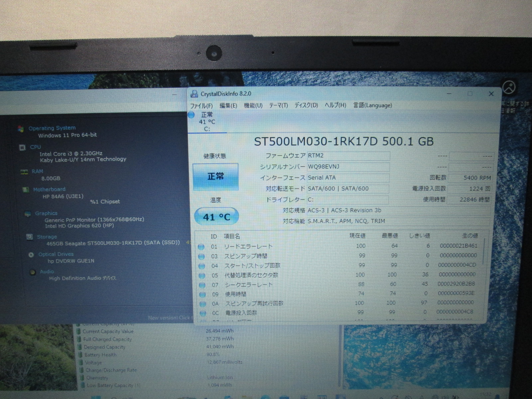The width and height of the screenshot is (532, 399).
Task: Click the Windows Spotlight photo info desktop icon
Action: click(508, 87)
